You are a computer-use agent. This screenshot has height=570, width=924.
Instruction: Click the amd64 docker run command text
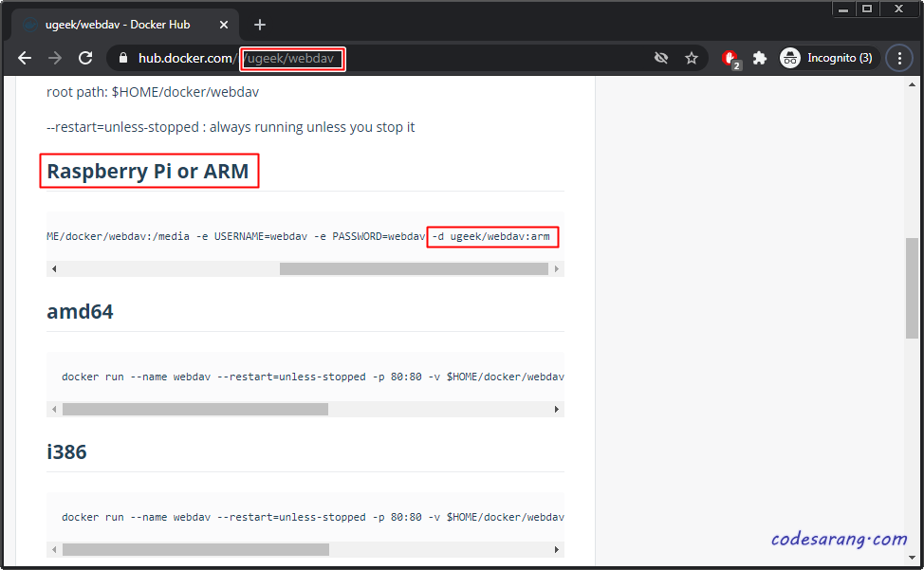click(313, 377)
